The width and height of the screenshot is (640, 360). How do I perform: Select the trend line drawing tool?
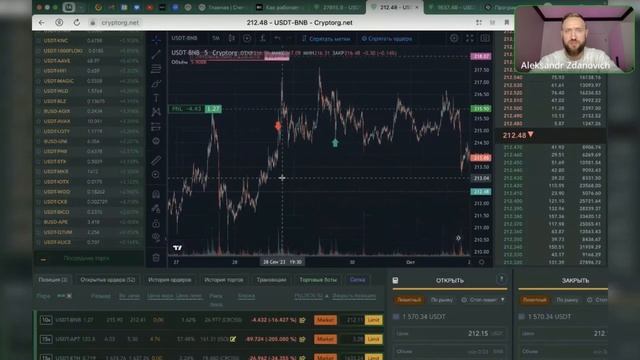[156, 54]
